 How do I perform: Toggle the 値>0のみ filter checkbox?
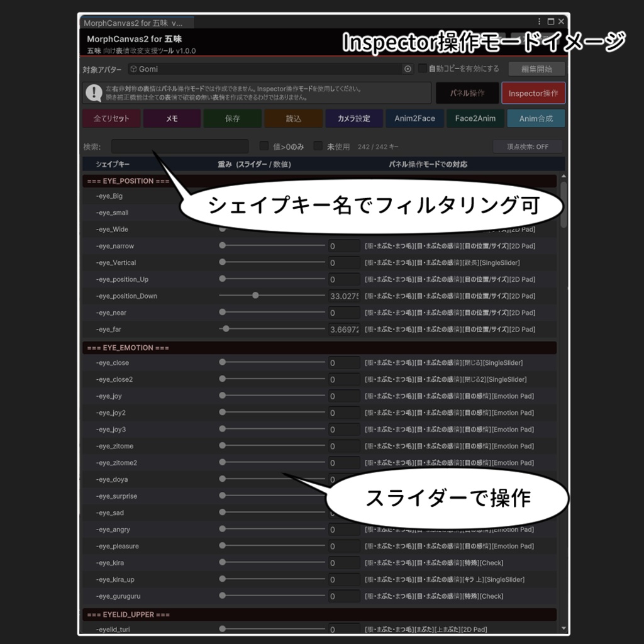pyautogui.click(x=264, y=146)
